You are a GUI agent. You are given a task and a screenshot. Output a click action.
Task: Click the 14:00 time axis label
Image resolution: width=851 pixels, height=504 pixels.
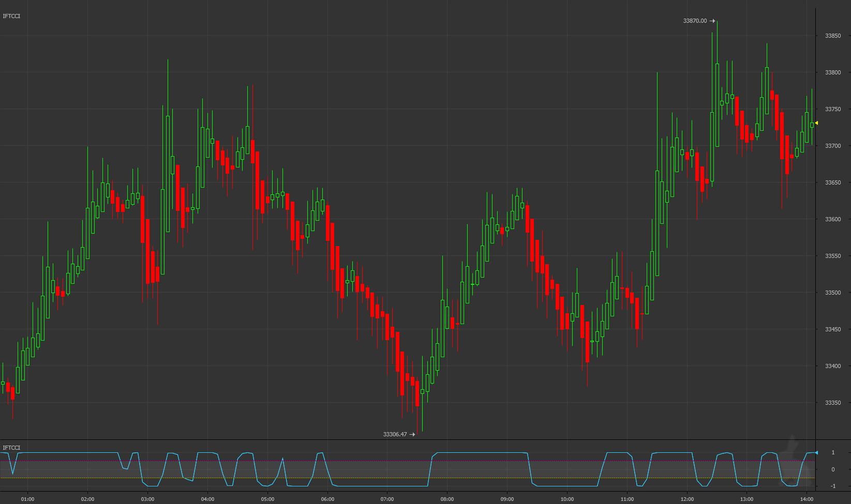pos(807,499)
